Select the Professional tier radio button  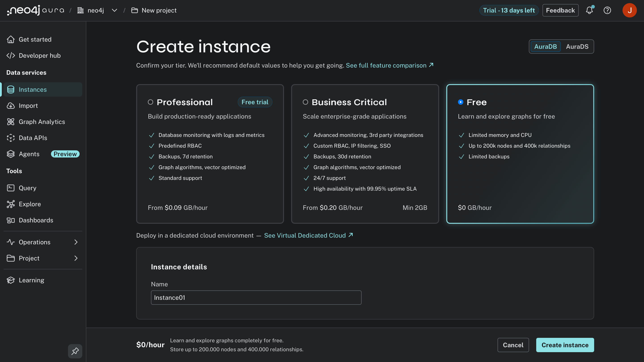[x=150, y=102]
